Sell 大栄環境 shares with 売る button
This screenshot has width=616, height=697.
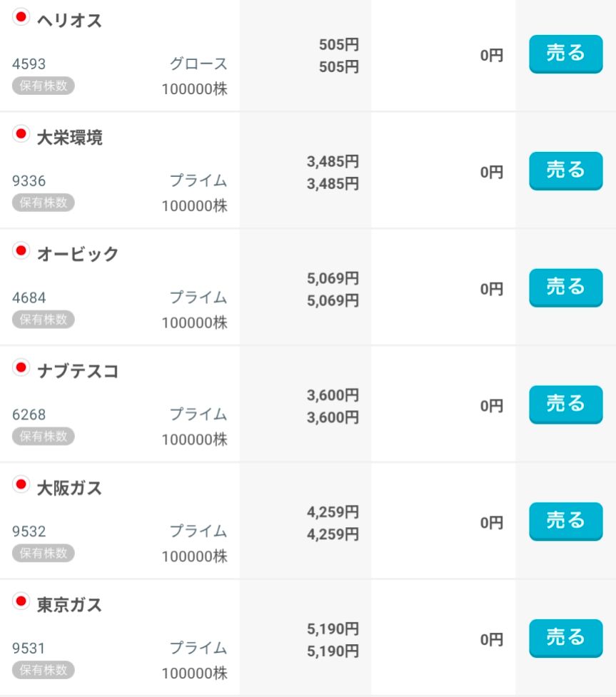(x=565, y=171)
